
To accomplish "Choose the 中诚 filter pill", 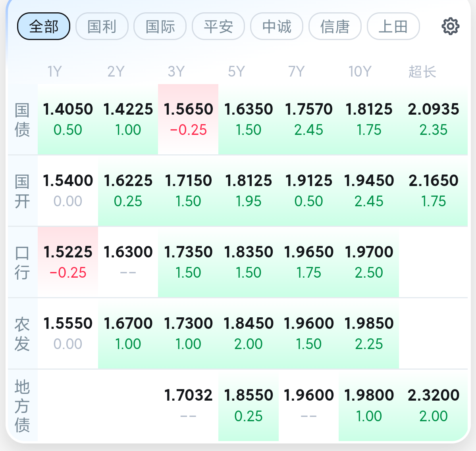I will pos(277,27).
